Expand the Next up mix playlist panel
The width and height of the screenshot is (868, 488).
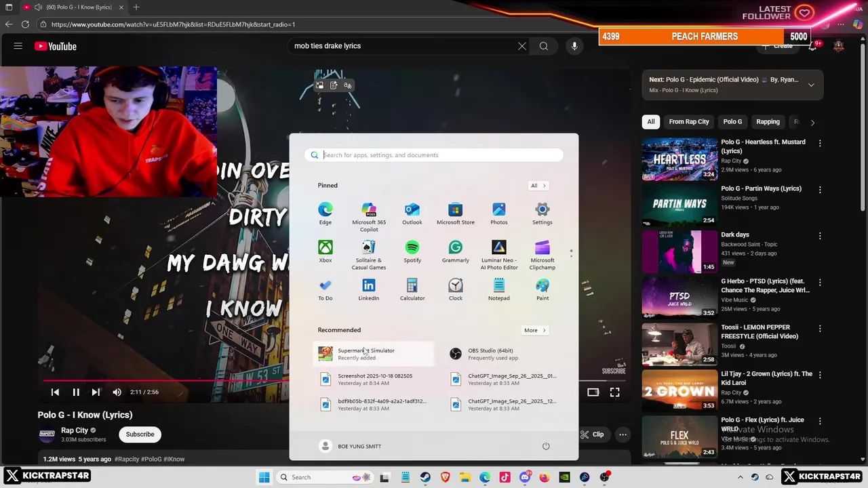pos(811,85)
